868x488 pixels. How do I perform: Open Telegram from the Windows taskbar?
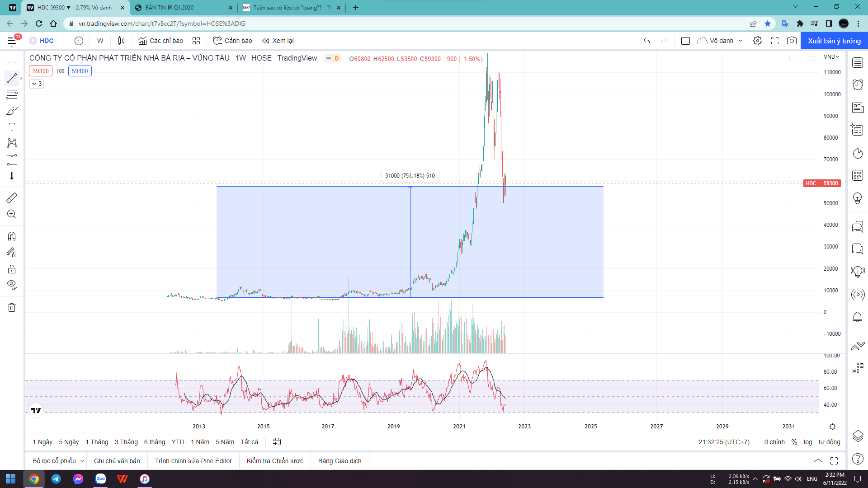coord(56,479)
